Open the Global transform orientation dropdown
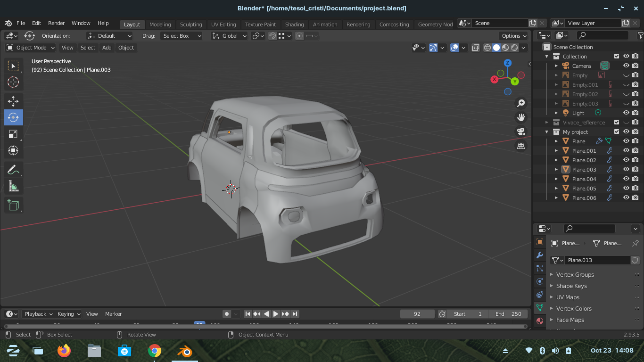 (230, 36)
